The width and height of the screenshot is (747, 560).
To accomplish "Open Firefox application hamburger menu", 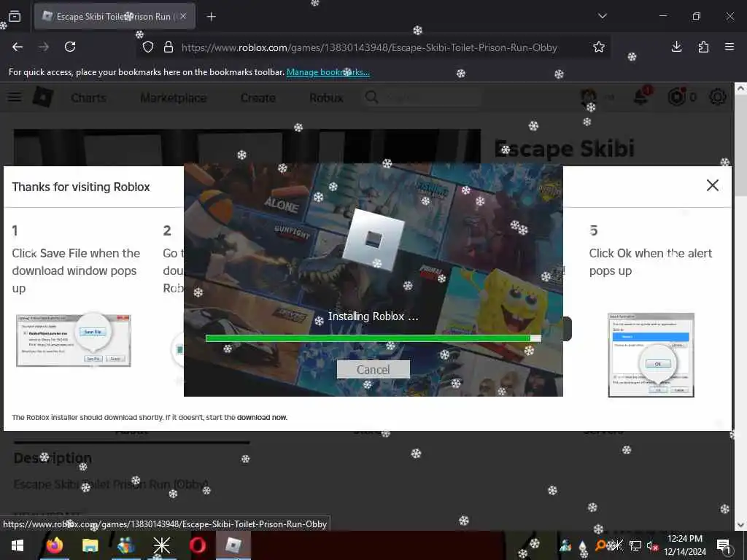I will click(729, 47).
